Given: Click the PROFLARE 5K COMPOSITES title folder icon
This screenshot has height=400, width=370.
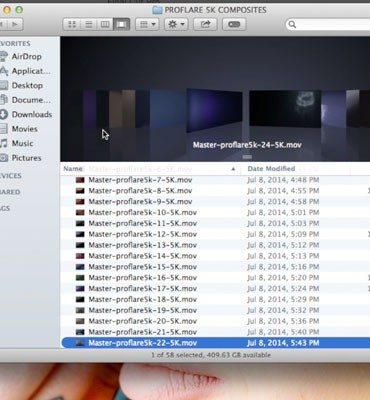Looking at the screenshot, I should 157,10.
